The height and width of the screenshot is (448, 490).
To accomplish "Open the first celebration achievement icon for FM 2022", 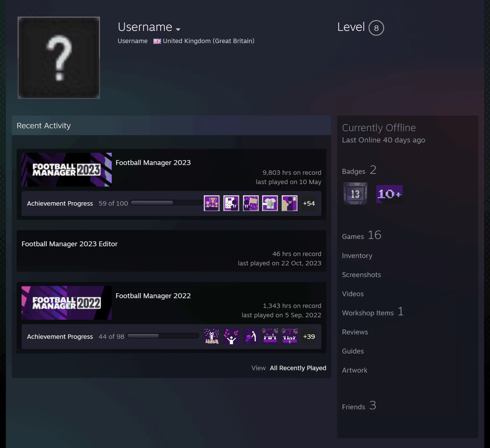I will pyautogui.click(x=212, y=336).
